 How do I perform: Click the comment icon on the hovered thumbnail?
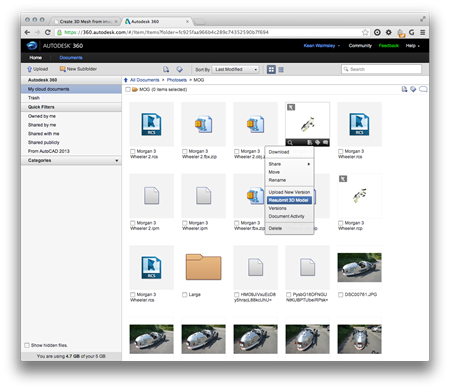325,143
